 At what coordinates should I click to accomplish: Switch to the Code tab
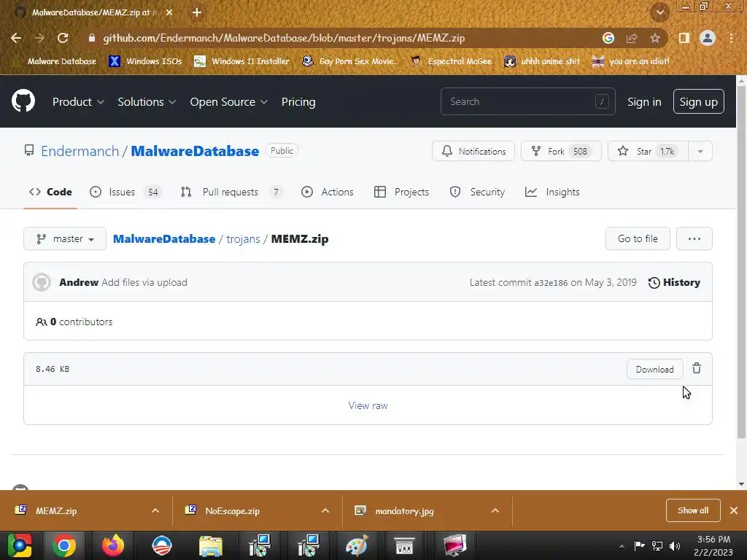tap(50, 192)
